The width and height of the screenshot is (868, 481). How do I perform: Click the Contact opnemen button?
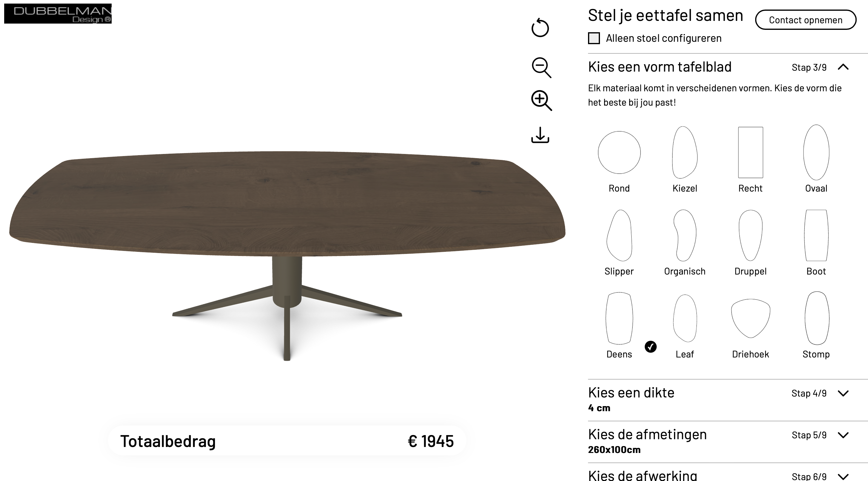pyautogui.click(x=805, y=20)
